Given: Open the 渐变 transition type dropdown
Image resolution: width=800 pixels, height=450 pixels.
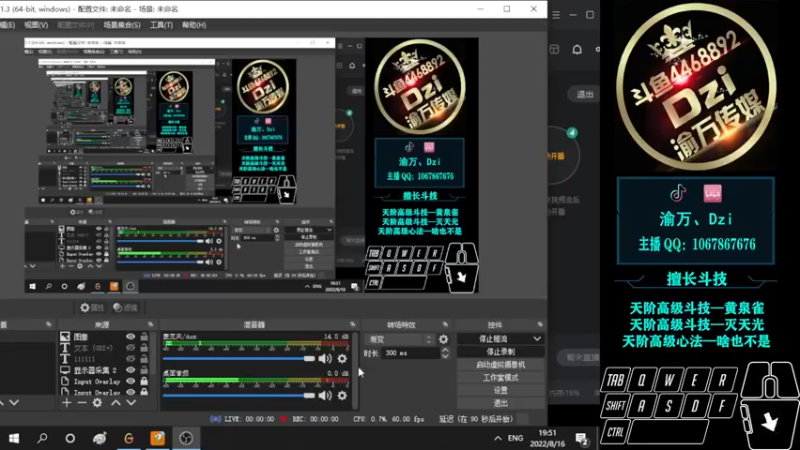Looking at the screenshot, I should (x=398, y=339).
